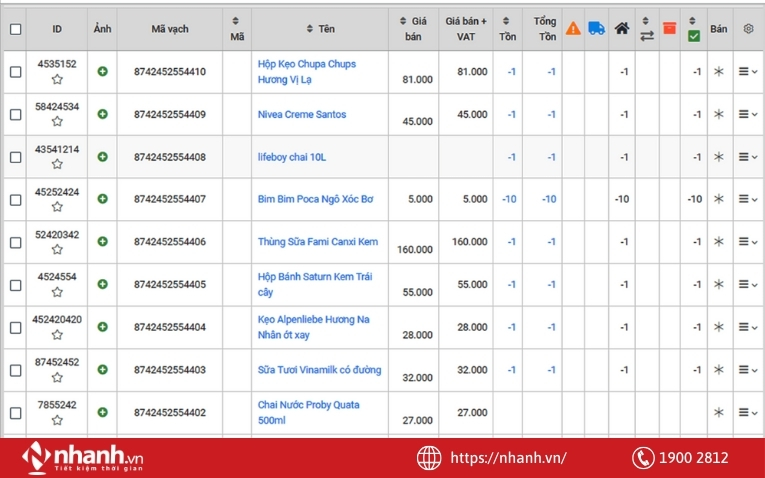Click the orange warning triangle column icon
Viewport: 765px width, 478px height.
[573, 29]
